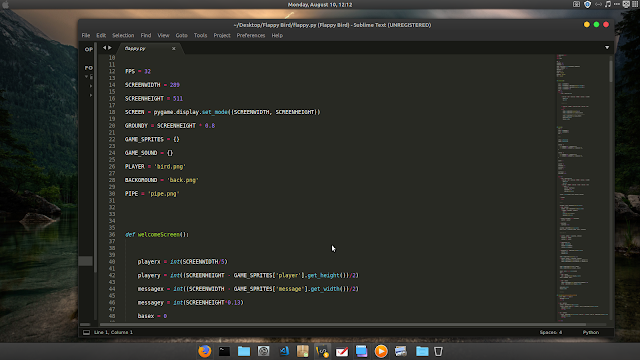
Task: Open the Tools menu
Action: pyautogui.click(x=200, y=36)
